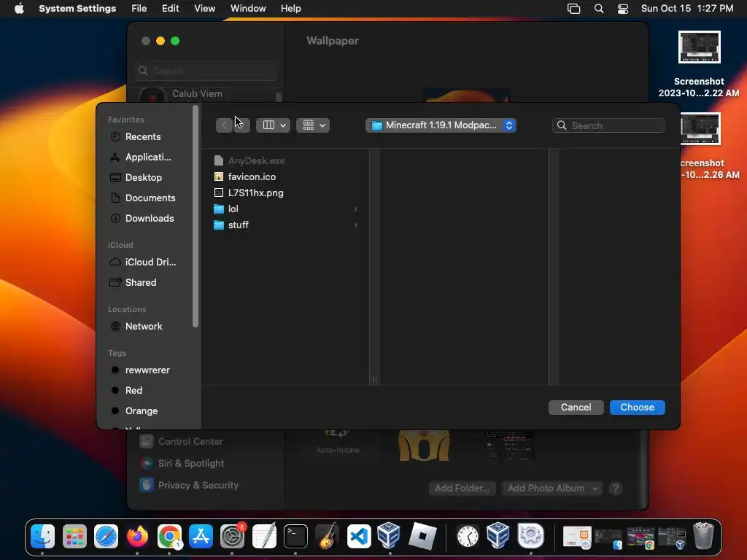Open Documents in the sidebar
The image size is (747, 560).
(150, 198)
